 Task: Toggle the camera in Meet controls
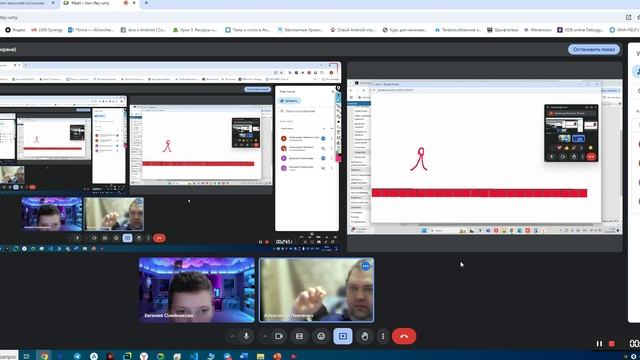[x=279, y=336]
